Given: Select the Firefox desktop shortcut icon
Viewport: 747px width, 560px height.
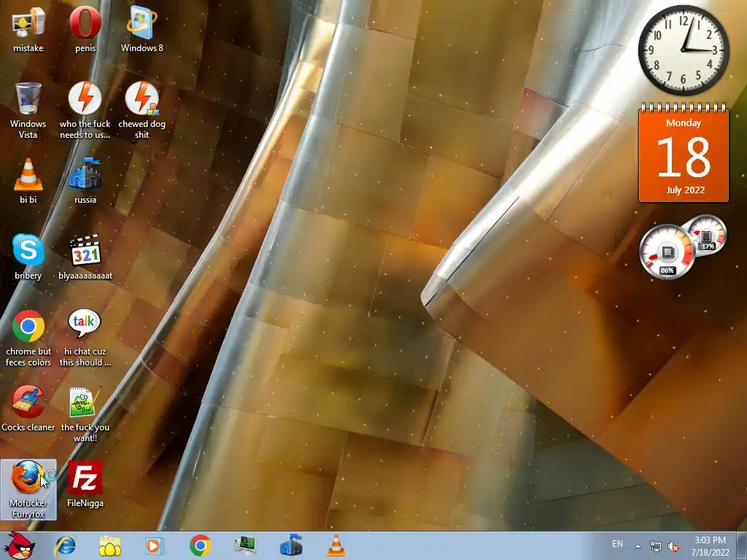Looking at the screenshot, I should [27, 478].
